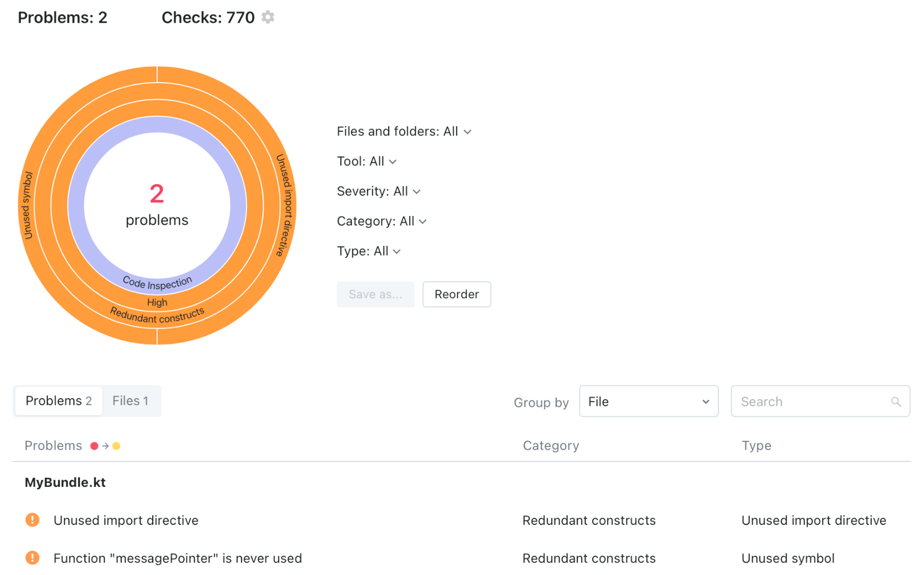Open the MyBundle.kt file group

point(65,482)
